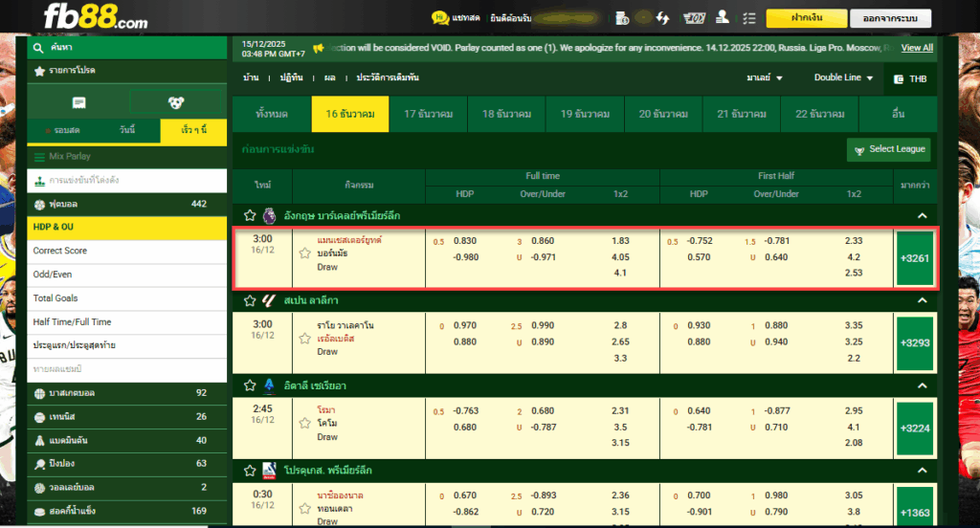This screenshot has height=528, width=980.
Task: Click the ice hockey puck icon
Action: (39, 511)
